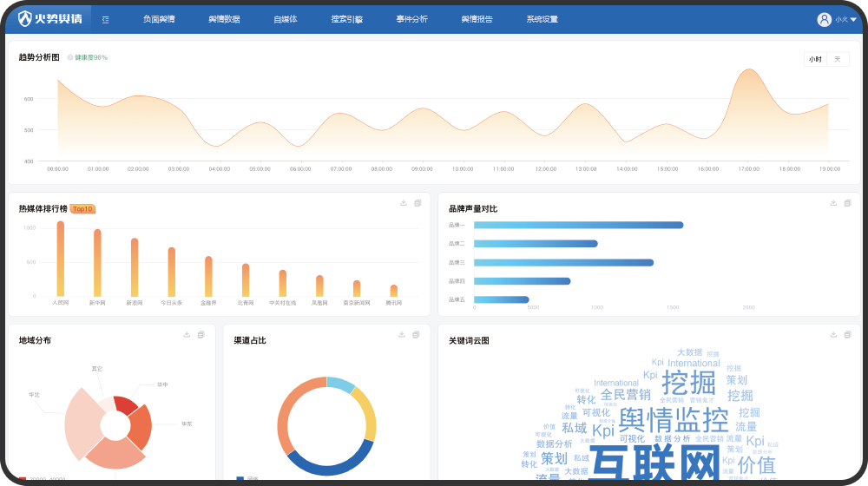Image resolution: width=868 pixels, height=486 pixels.
Task: Copy the 渠道占比 chart data
Action: pyautogui.click(x=418, y=335)
